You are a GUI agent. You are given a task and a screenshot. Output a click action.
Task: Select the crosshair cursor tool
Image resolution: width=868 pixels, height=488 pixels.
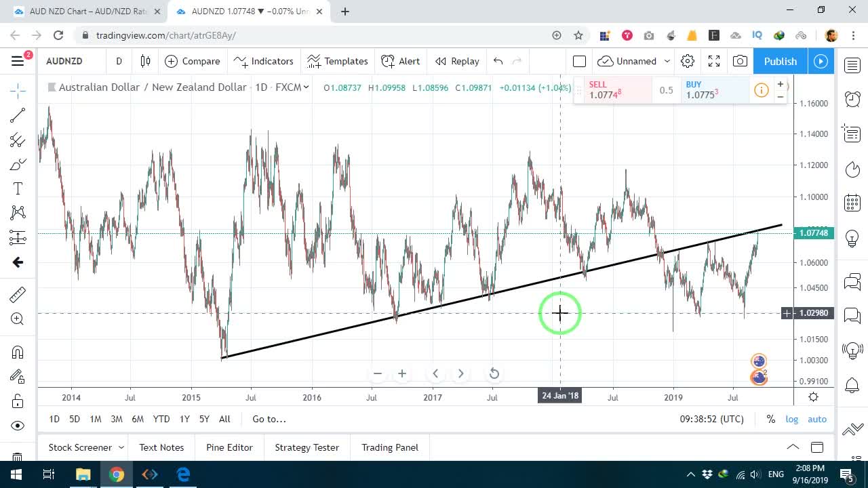[x=18, y=90]
